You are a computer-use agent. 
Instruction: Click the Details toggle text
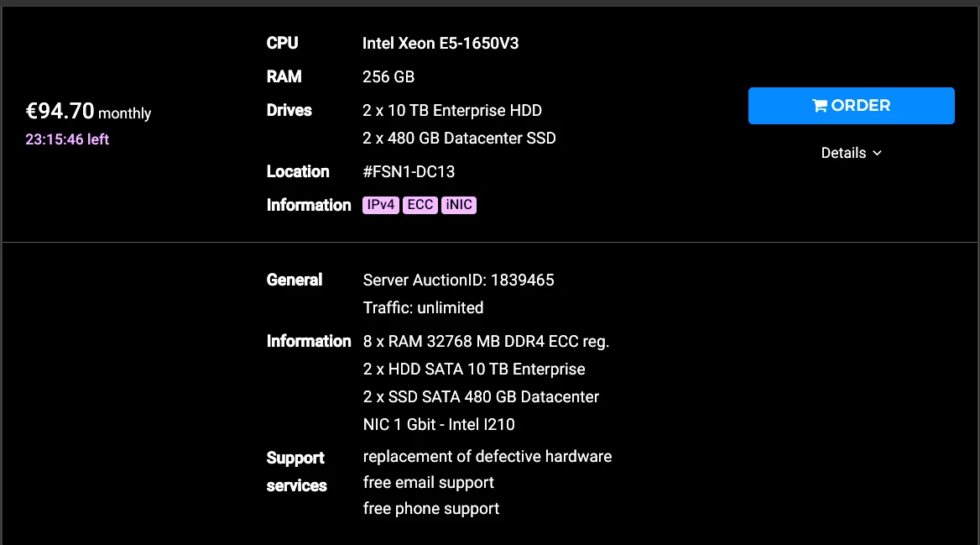(x=843, y=153)
